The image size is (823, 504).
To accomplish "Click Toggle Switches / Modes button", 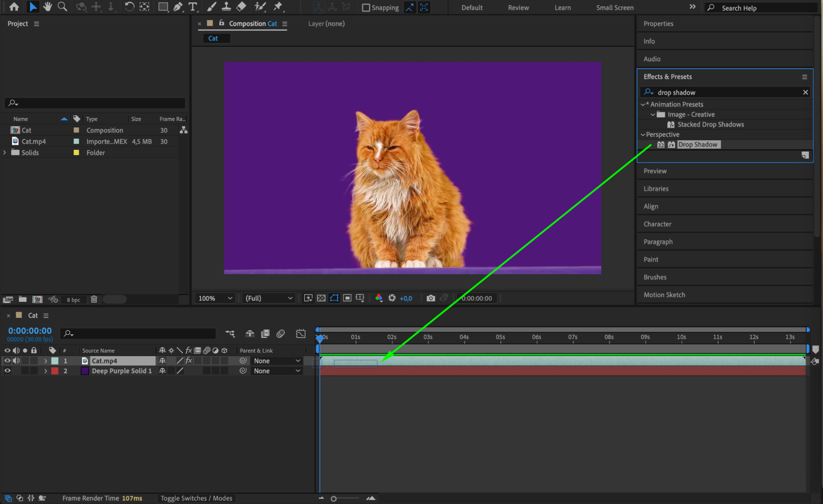I will pyautogui.click(x=196, y=498).
